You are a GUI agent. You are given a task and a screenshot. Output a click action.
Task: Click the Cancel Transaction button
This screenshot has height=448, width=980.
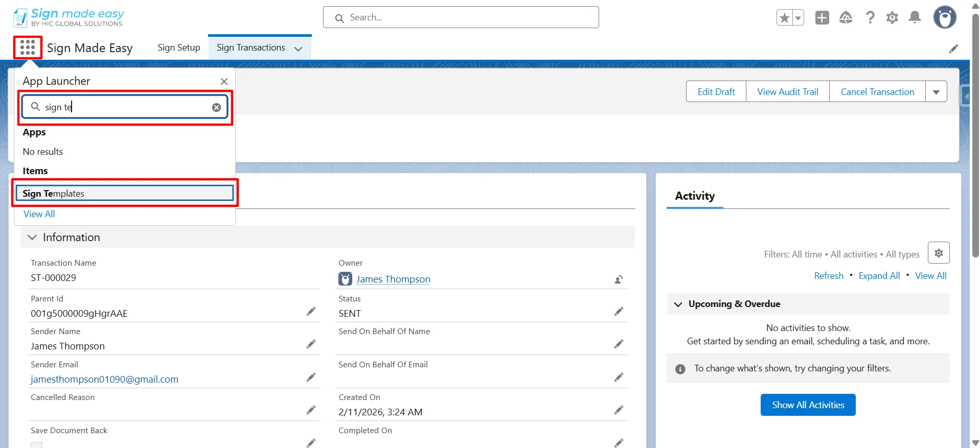coord(877,92)
